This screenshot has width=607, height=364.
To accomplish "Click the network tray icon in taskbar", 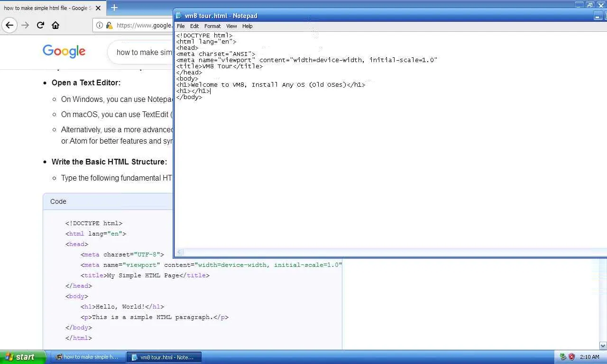I will click(x=563, y=357).
